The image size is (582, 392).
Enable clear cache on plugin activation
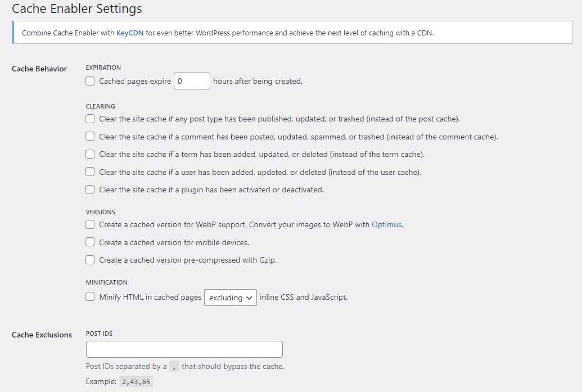click(x=90, y=190)
